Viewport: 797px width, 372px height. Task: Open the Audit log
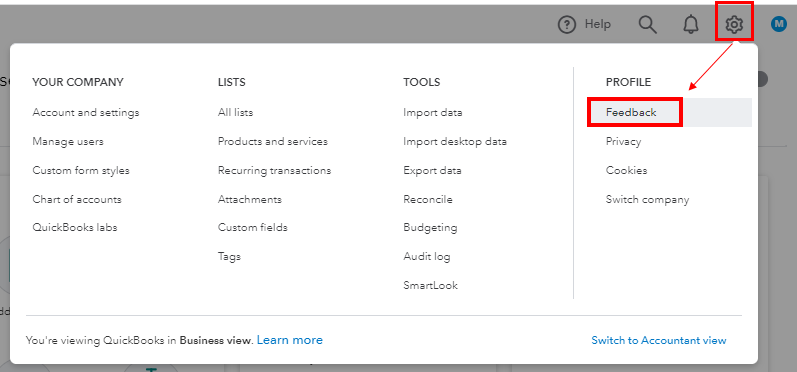[x=427, y=257]
